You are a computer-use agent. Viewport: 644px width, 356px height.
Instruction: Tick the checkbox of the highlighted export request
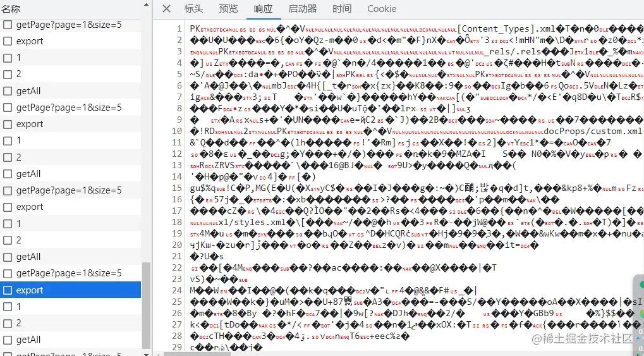[x=8, y=290]
